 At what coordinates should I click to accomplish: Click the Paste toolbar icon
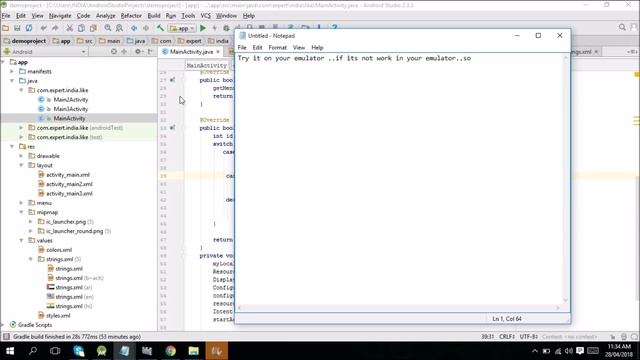pyautogui.click(x=93, y=28)
